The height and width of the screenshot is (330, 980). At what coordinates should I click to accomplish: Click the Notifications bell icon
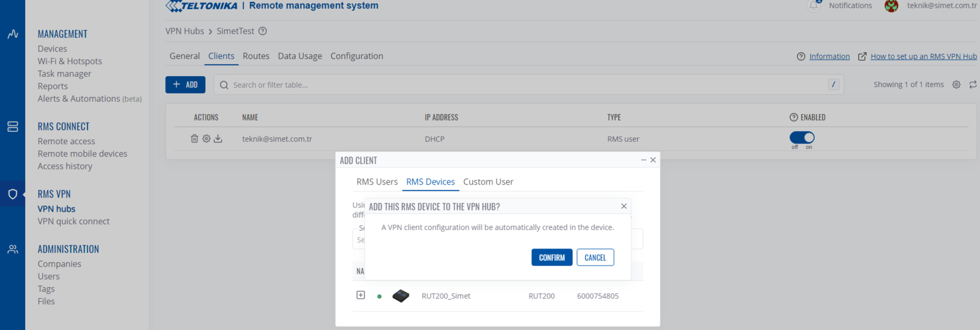tap(814, 6)
